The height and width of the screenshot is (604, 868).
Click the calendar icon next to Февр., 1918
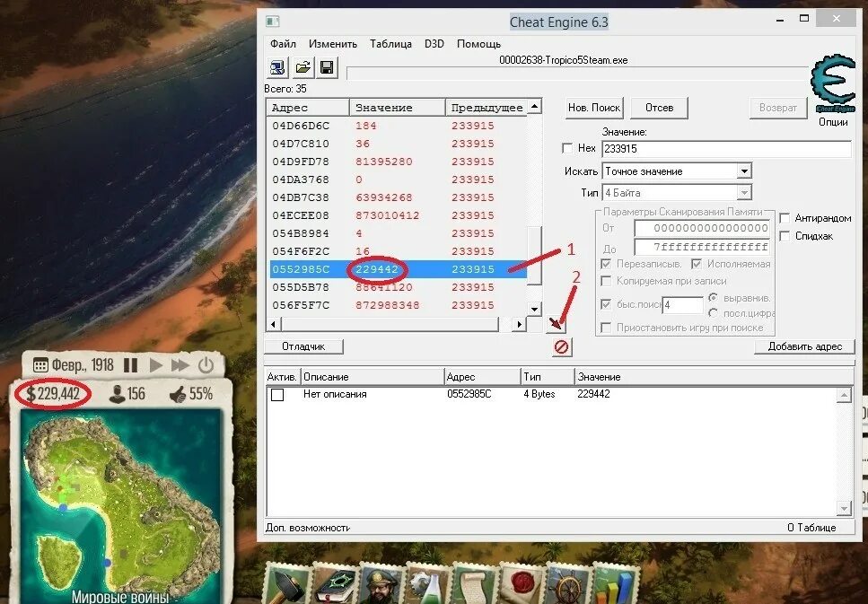click(x=40, y=365)
